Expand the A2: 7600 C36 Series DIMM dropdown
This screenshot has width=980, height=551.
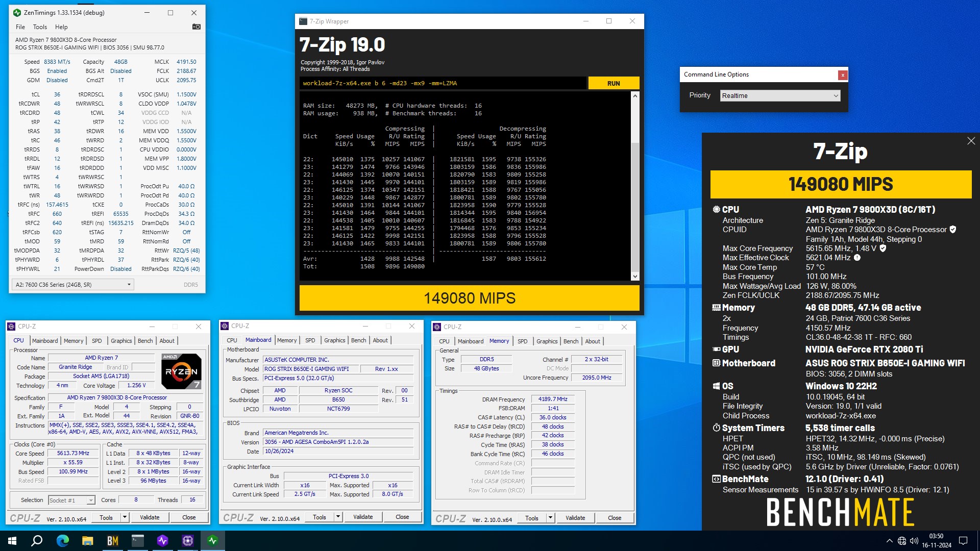pyautogui.click(x=72, y=285)
